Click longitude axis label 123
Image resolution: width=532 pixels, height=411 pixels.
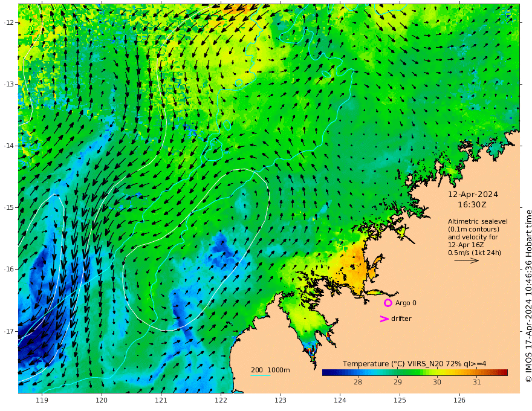[x=281, y=401]
